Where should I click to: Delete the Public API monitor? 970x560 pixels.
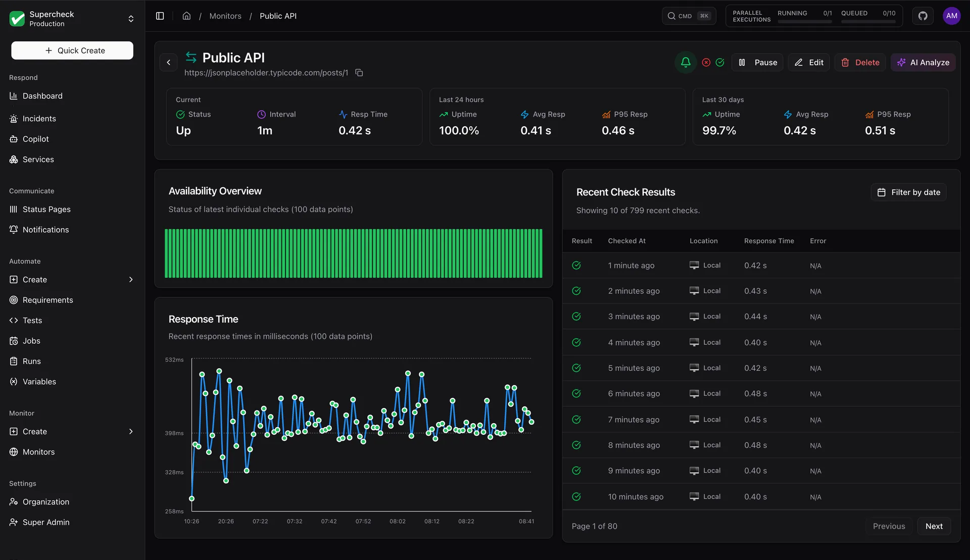[860, 62]
